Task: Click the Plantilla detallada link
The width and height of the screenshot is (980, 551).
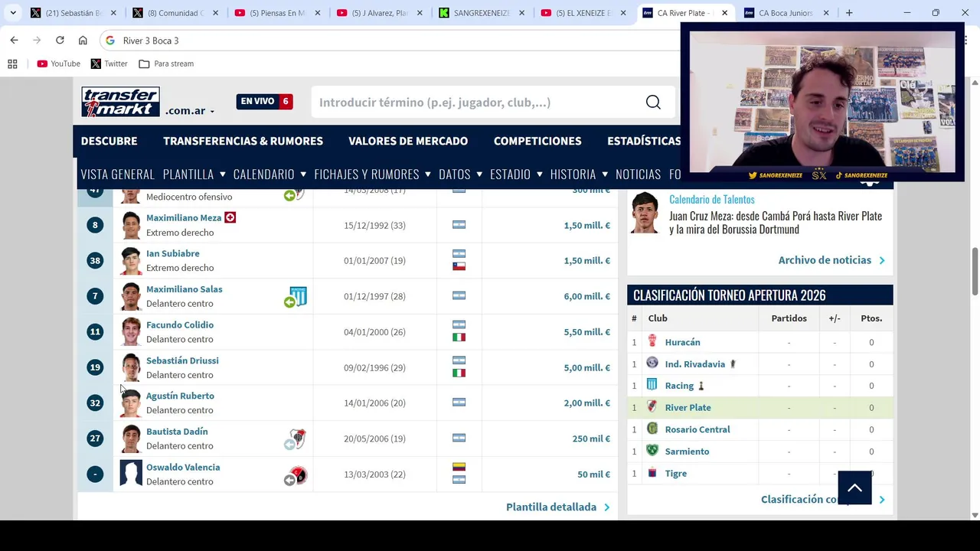Action: 557,507
